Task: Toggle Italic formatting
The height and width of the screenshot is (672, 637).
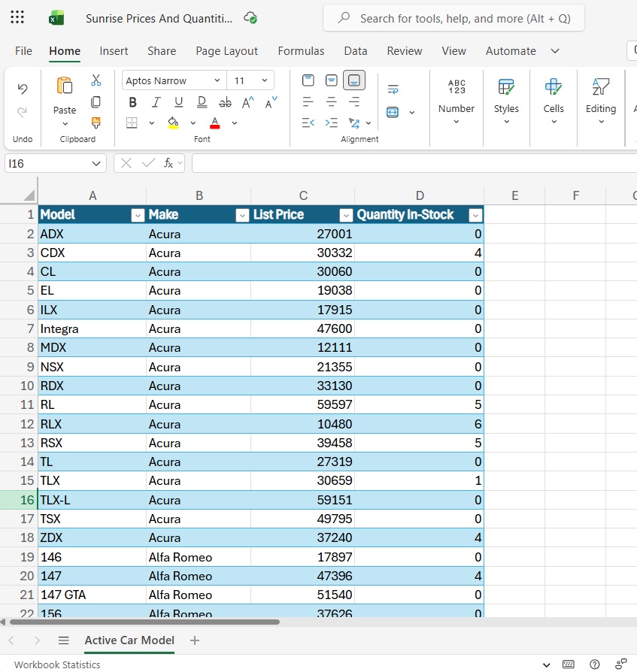Action: tap(156, 102)
